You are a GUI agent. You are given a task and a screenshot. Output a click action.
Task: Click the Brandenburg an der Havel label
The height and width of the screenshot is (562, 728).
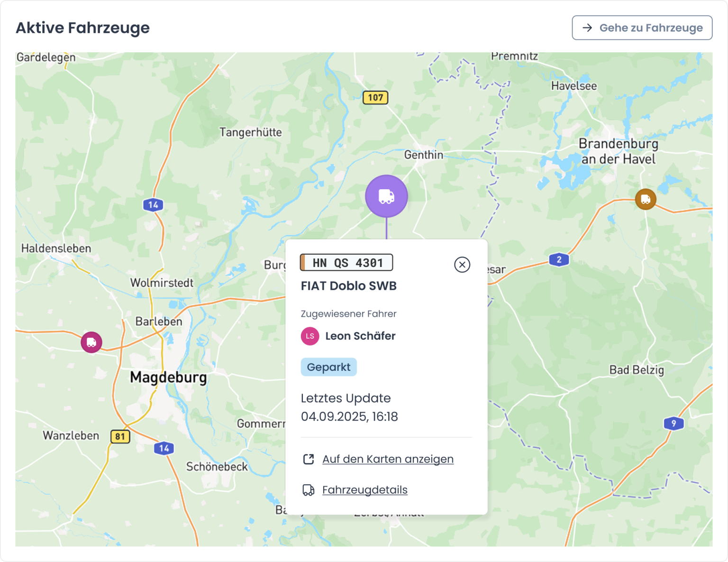point(618,151)
